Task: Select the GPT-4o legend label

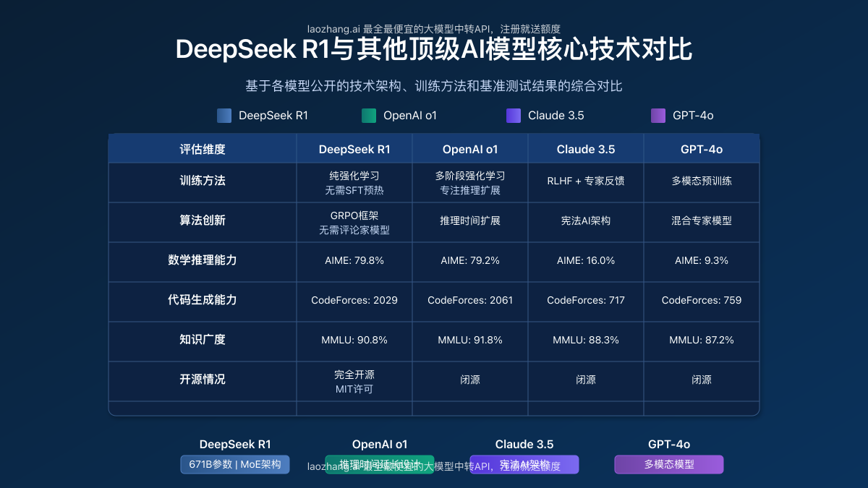Action: (693, 116)
